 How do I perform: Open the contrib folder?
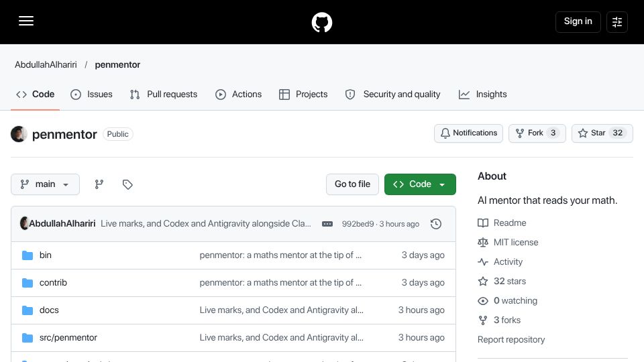coord(53,283)
